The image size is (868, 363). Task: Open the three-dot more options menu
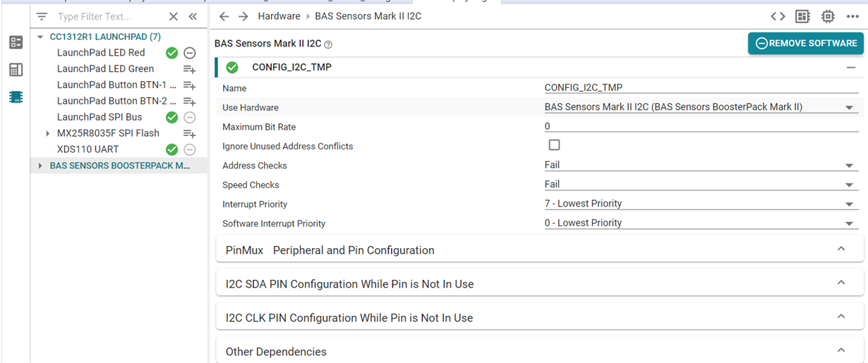(x=852, y=16)
